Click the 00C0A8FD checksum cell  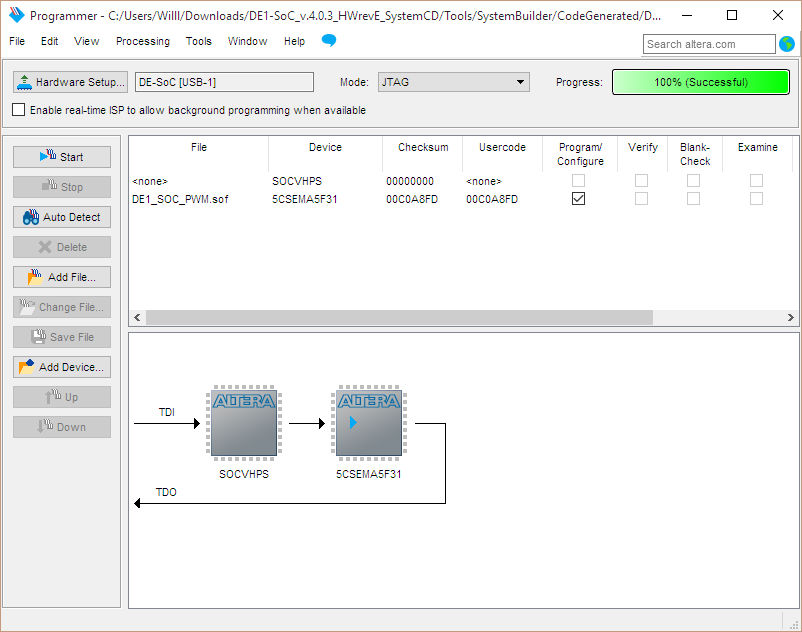[x=412, y=199]
